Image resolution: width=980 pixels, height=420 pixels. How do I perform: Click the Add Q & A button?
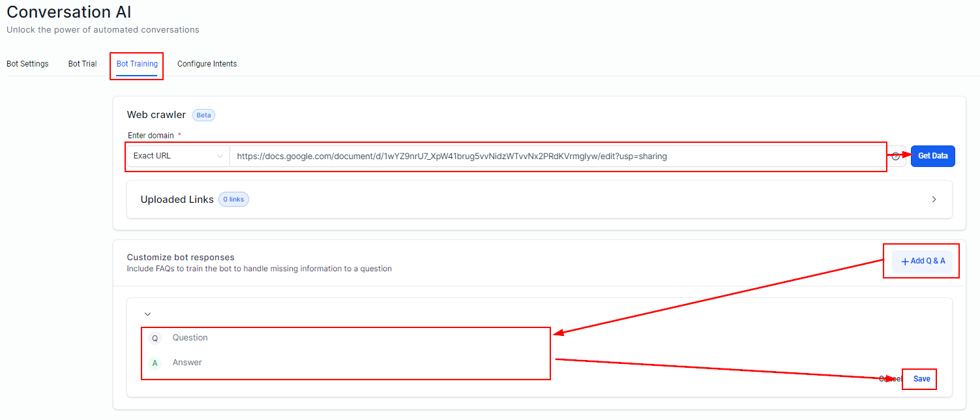pyautogui.click(x=922, y=262)
